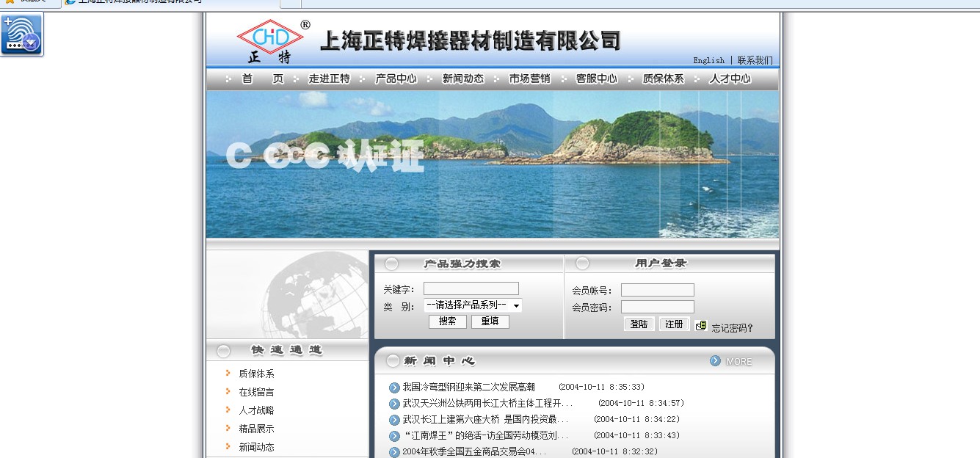Click the globe image in left panel
Viewport: 980px width, 458px height.
tap(287, 294)
